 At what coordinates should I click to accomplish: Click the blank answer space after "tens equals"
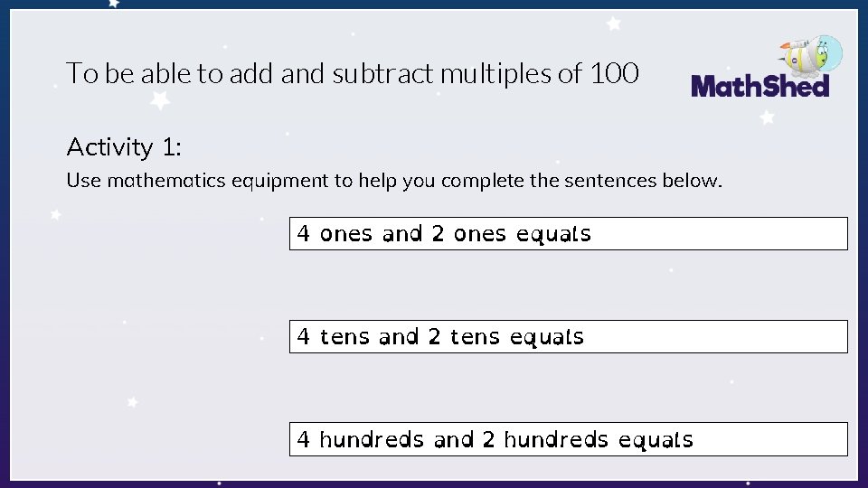click(x=714, y=337)
